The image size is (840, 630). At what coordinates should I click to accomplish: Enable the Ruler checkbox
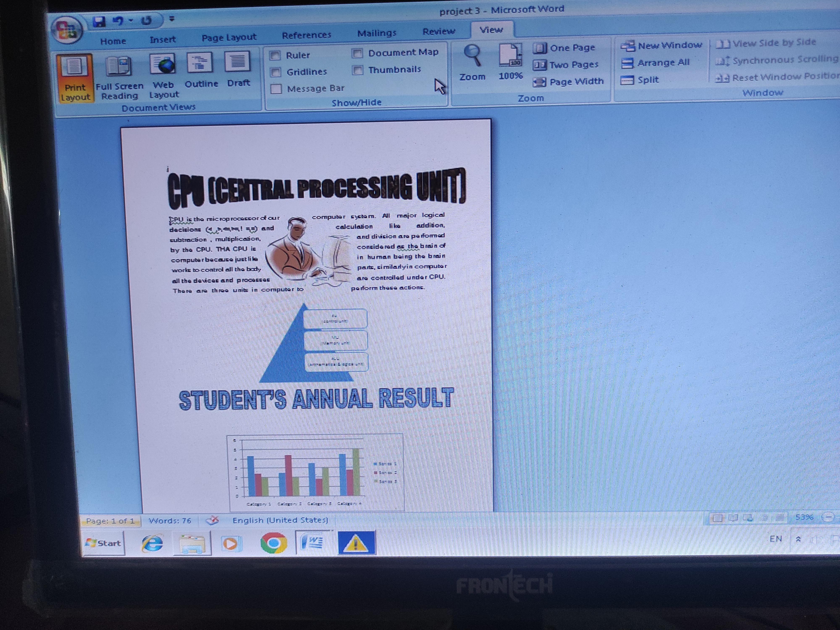click(x=275, y=56)
